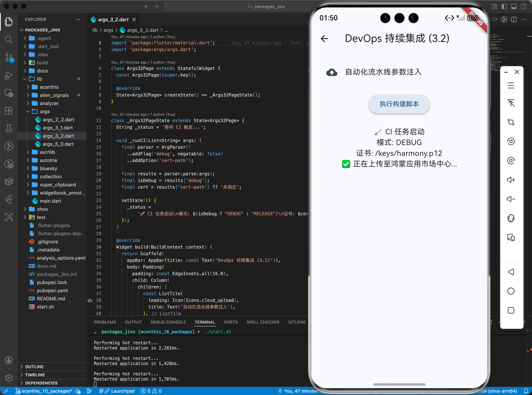Toggle the bottom panel layout button
532x395 pixels.
pyautogui.click(x=514, y=6)
